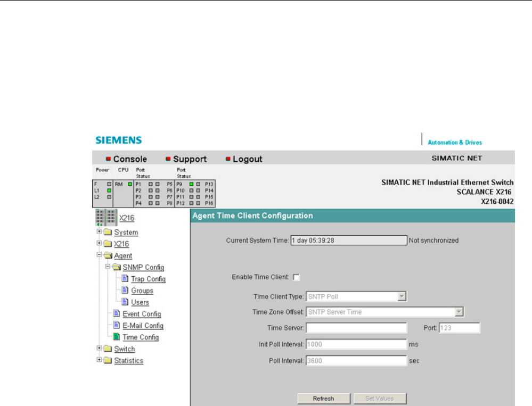The image size is (532, 406).
Task: Click the Switch folder icon
Action: point(108,349)
